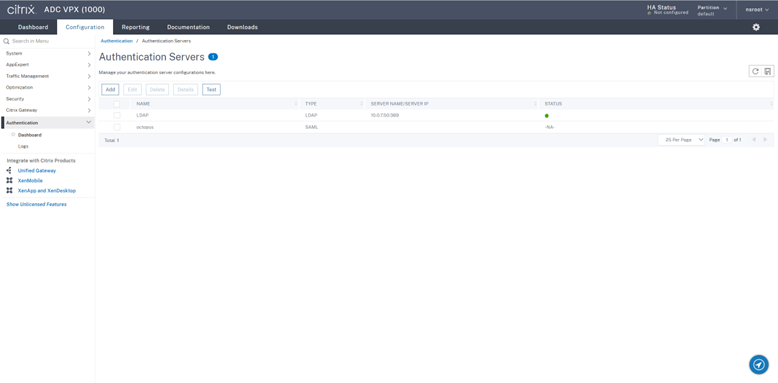Click the XenApp and XenDesktop icon

coord(9,191)
